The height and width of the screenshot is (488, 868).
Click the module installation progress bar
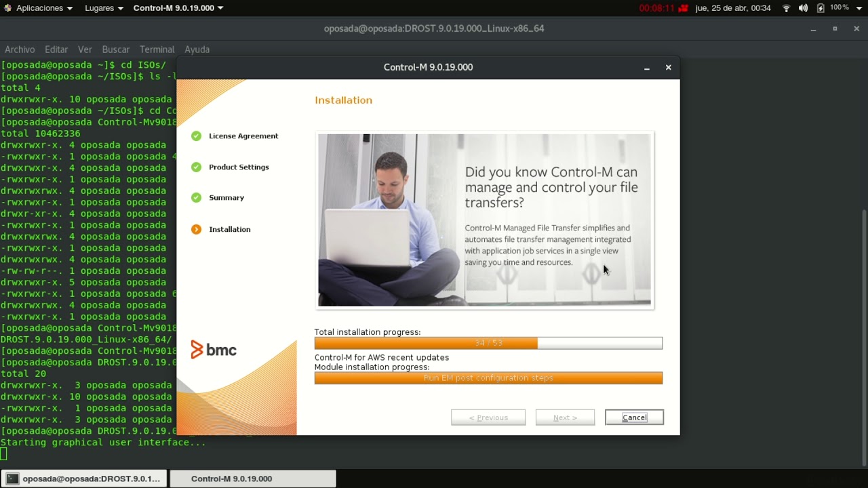tap(488, 378)
